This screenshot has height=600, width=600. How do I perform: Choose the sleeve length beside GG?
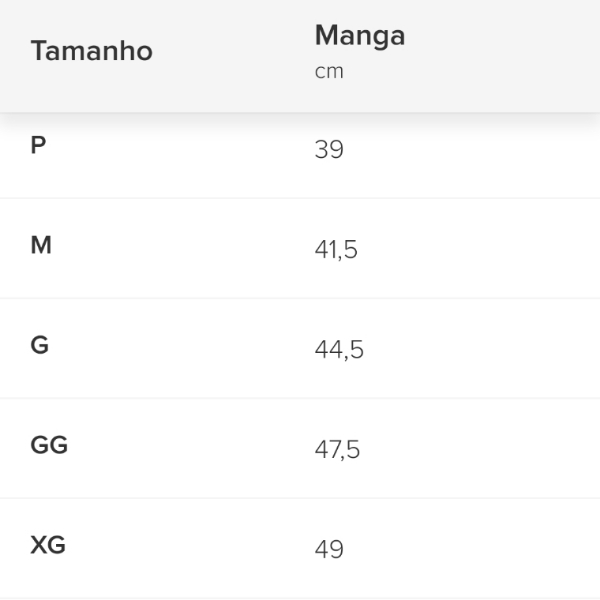tap(337, 450)
